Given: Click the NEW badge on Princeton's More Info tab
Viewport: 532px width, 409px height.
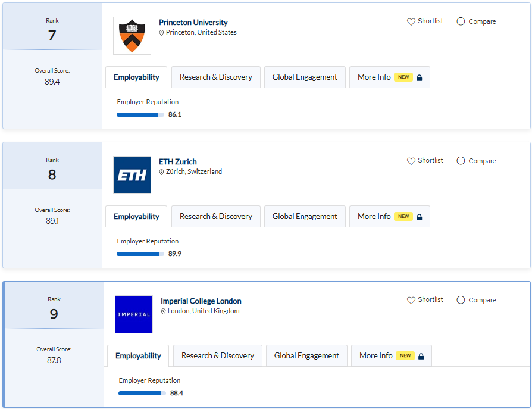Looking at the screenshot, I should [403, 77].
